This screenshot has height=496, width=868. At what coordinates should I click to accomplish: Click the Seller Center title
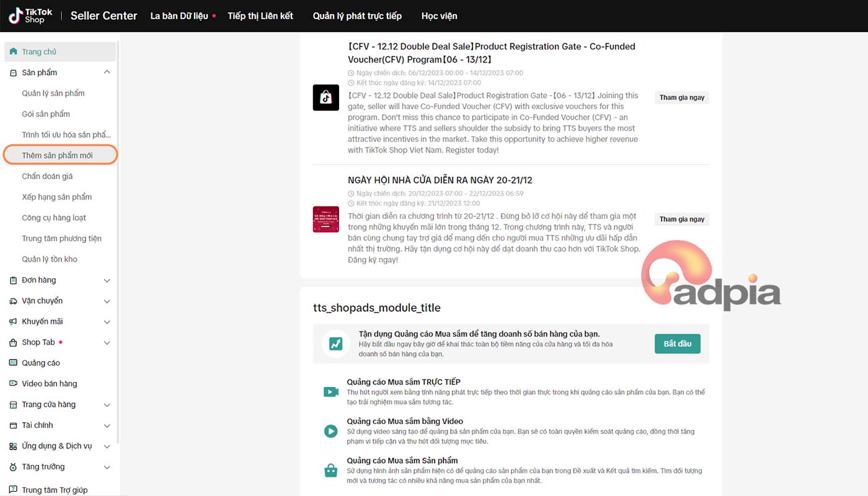pos(104,16)
